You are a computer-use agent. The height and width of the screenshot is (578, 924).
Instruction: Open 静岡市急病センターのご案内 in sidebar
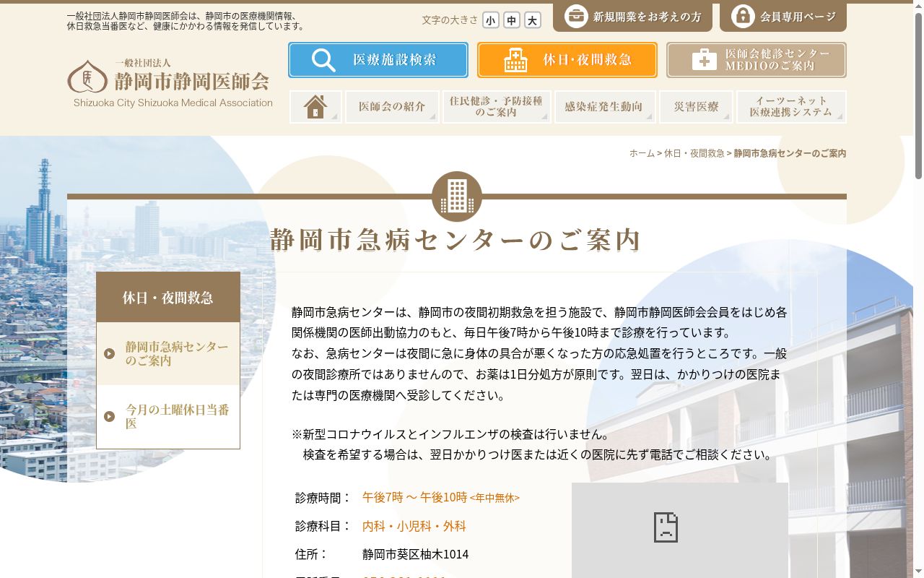(168, 354)
